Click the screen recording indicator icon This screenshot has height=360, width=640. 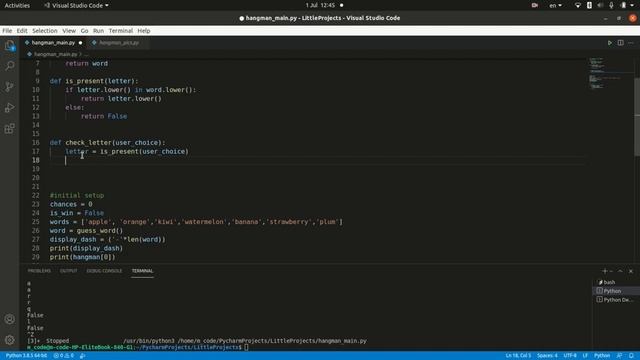[x=534, y=5]
